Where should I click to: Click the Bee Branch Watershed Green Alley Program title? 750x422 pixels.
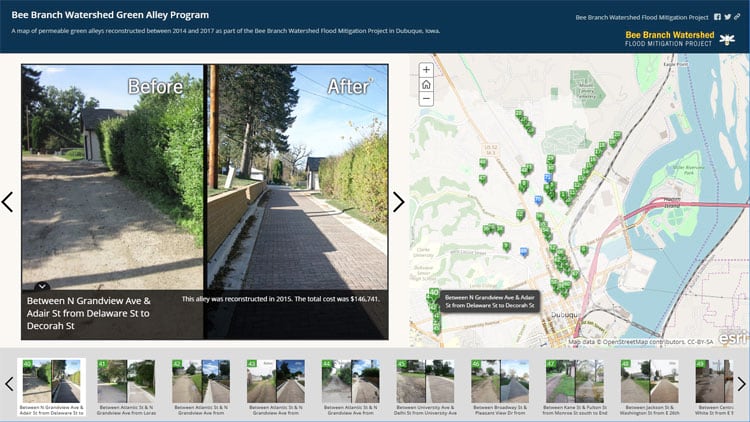pyautogui.click(x=110, y=15)
